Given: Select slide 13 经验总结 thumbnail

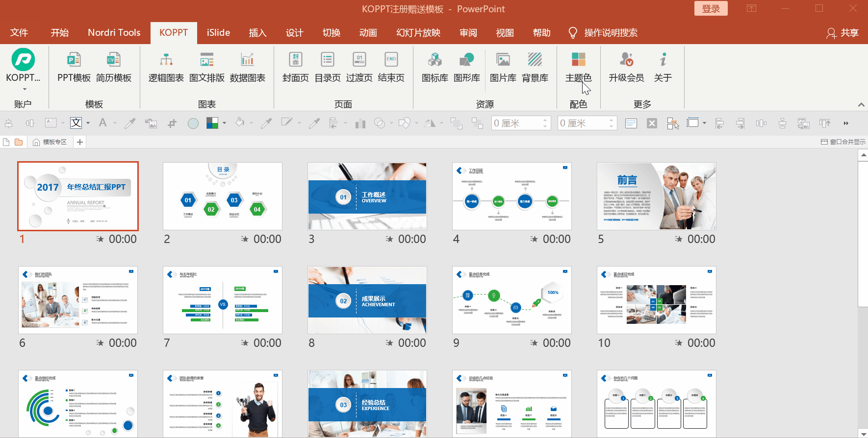Looking at the screenshot, I should pyautogui.click(x=367, y=404).
